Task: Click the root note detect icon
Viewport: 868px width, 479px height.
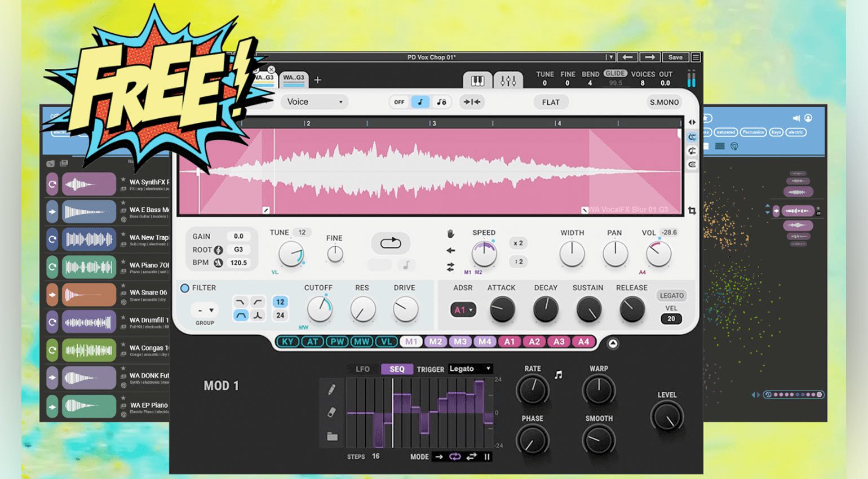Action: [219, 250]
